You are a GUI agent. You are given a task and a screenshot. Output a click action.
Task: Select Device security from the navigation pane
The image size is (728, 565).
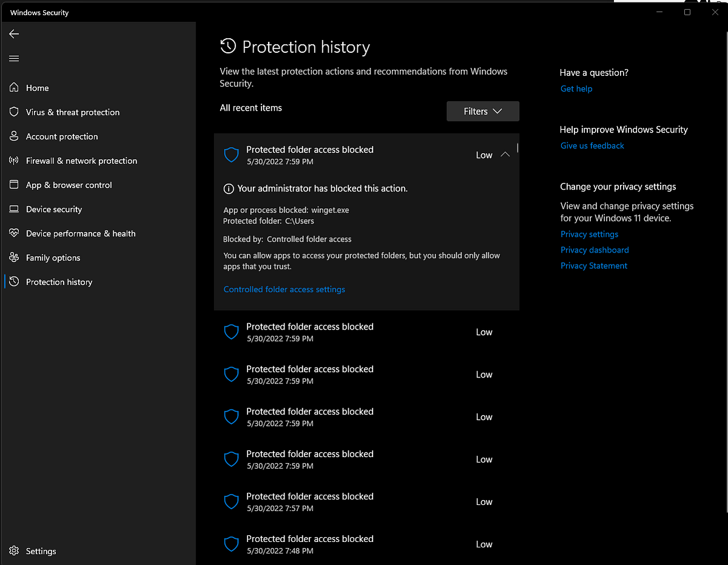53,209
